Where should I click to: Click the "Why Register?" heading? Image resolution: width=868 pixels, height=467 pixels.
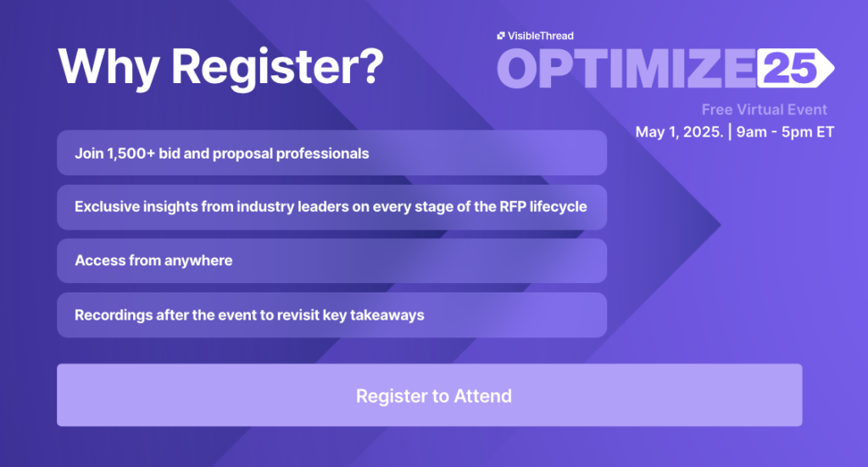(220, 64)
